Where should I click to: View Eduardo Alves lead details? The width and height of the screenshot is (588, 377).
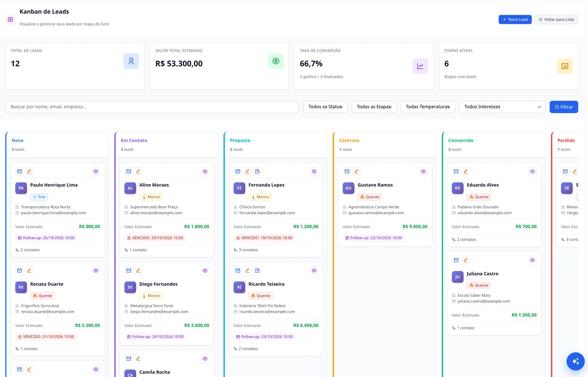(533, 171)
